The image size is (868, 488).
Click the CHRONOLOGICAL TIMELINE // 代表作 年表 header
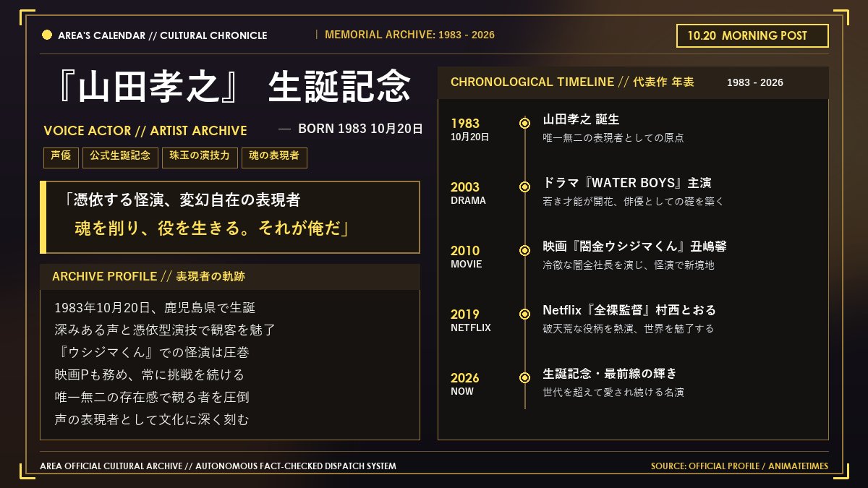coord(572,82)
